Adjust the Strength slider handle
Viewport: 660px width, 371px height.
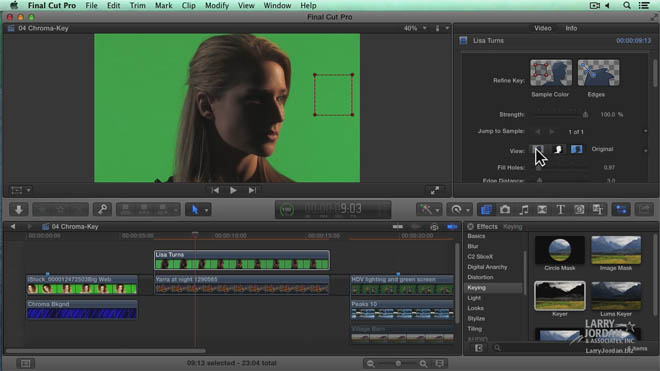585,115
